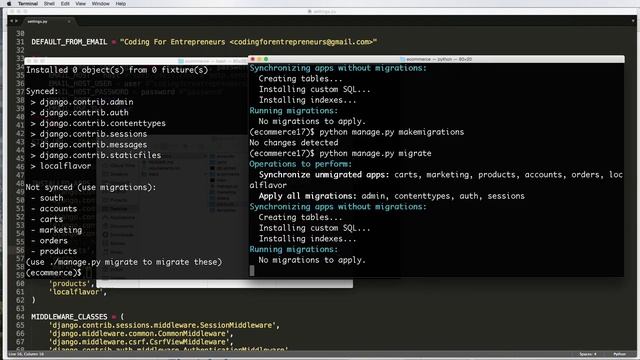Click first 'Running migrations:' line in terminal
The image size is (640, 360).
293,111
